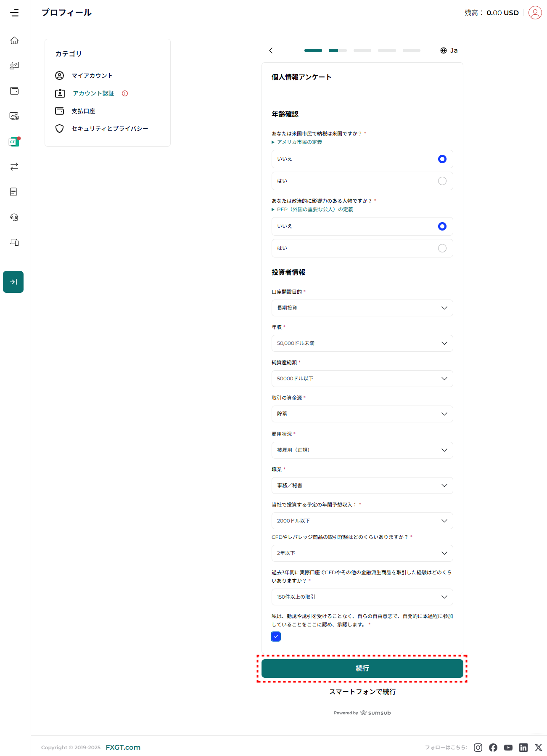Open the support headset sidebar icon
The width and height of the screenshot is (547, 756).
point(14,217)
